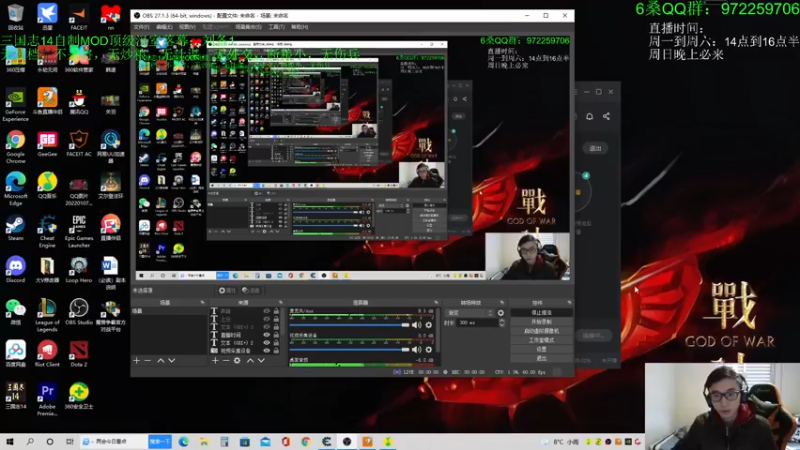Open the 三国志14 game shortcut

[x=15, y=396]
